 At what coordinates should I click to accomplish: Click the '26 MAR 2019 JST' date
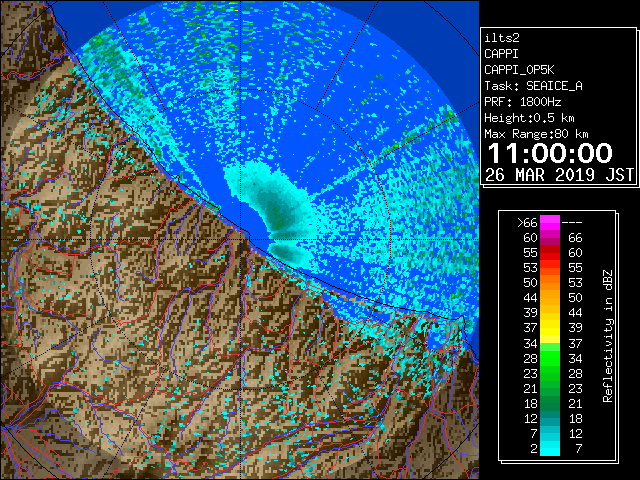560,175
